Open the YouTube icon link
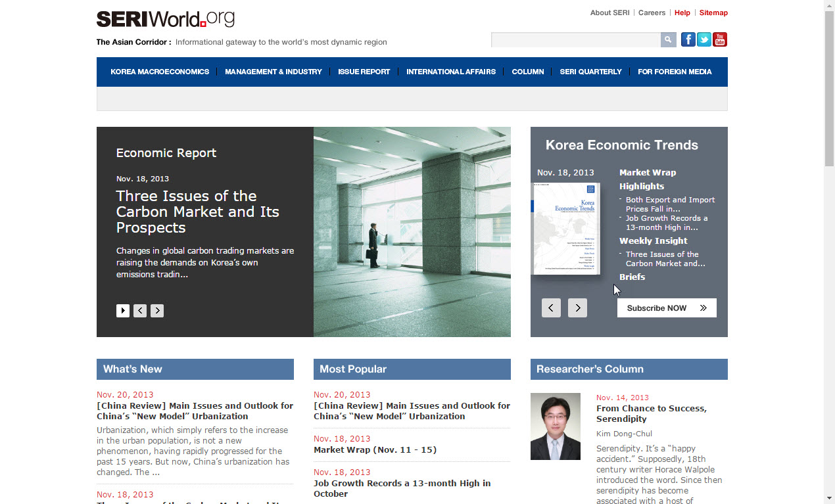This screenshot has width=835, height=504. point(720,40)
